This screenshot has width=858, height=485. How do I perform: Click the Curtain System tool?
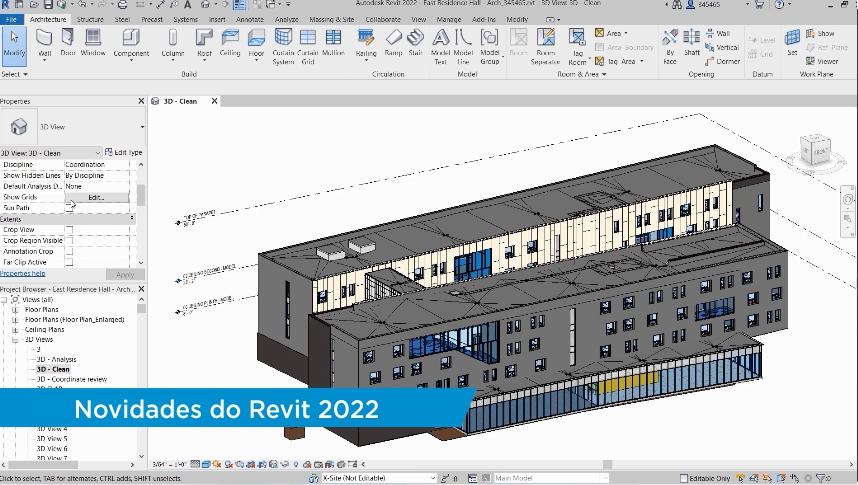click(283, 47)
